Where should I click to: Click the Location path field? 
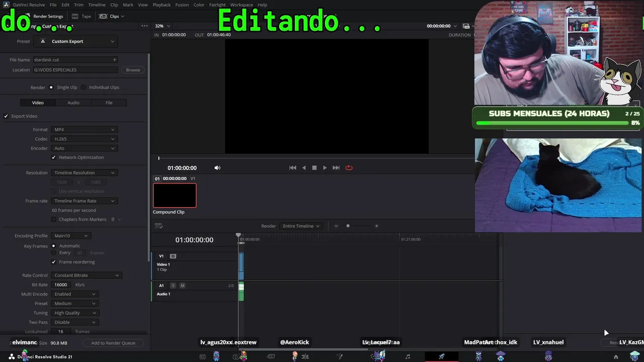(75, 70)
